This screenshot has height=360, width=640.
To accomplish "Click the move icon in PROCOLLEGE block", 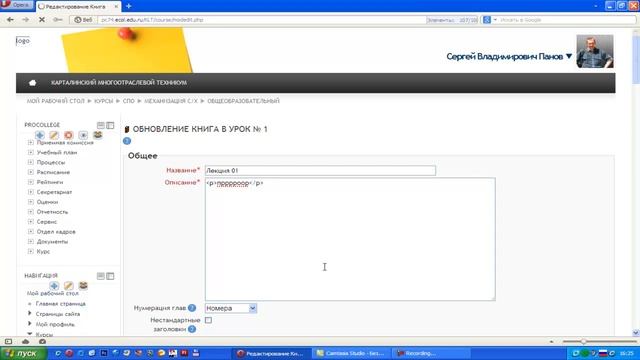I will coord(40,135).
